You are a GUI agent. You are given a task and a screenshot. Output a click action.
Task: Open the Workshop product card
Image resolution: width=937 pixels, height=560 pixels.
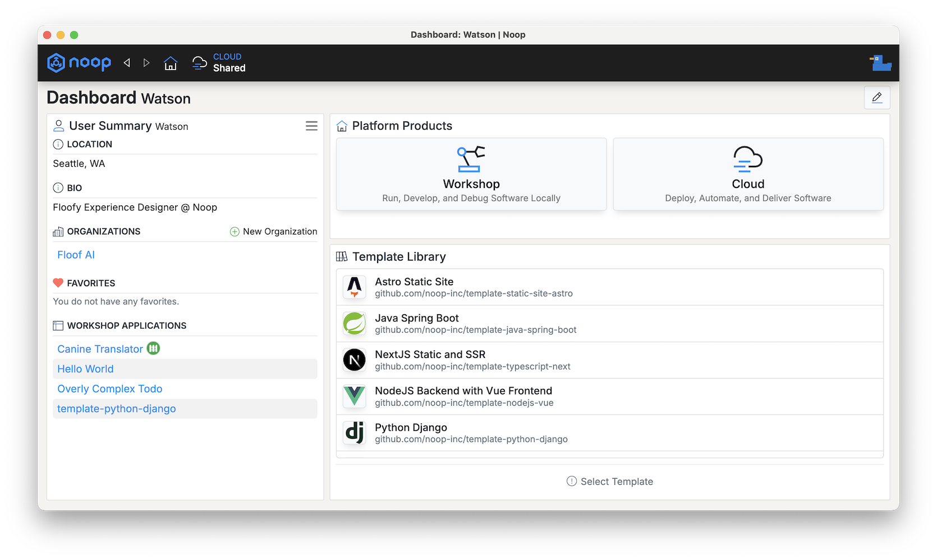pyautogui.click(x=471, y=175)
